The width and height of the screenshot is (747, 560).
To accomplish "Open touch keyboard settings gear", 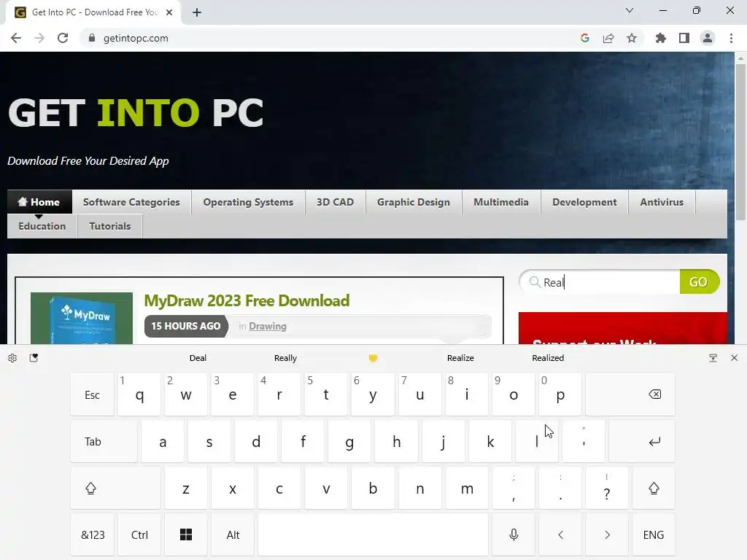I will point(12,358).
